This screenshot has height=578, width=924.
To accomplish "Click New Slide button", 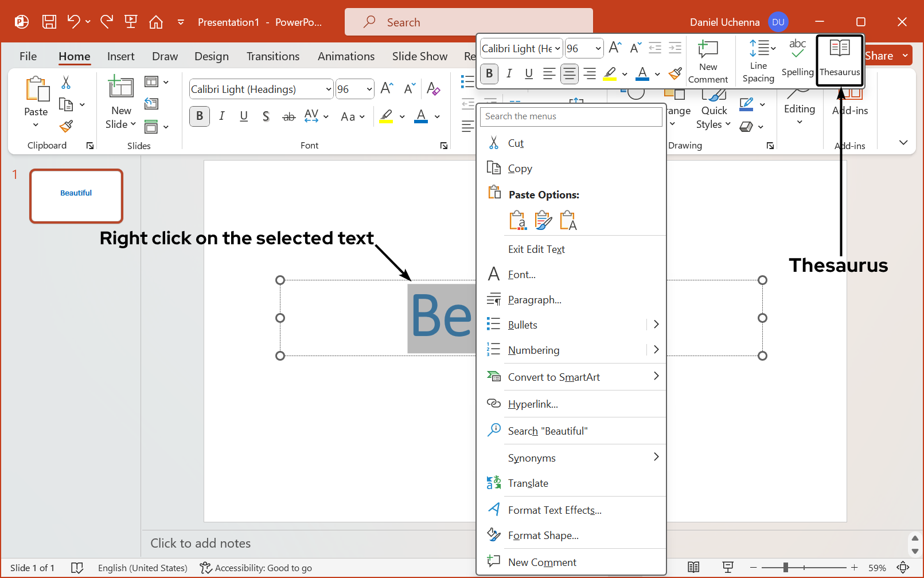I will pyautogui.click(x=121, y=87).
